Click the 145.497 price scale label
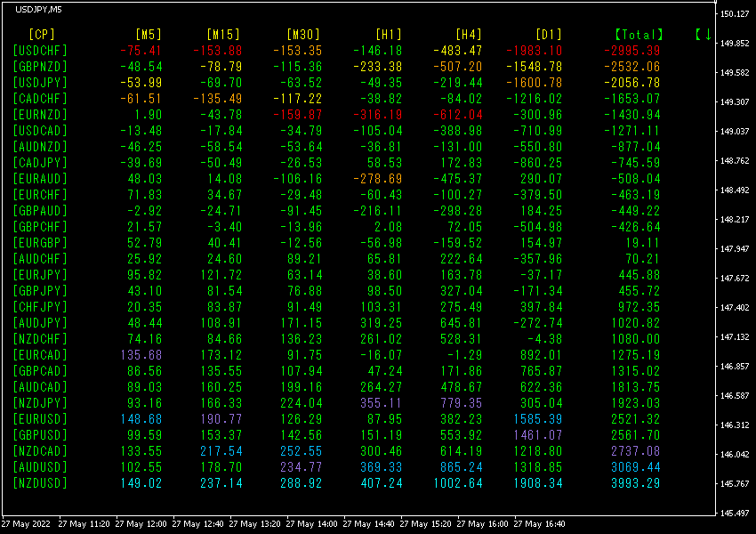The height and width of the screenshot is (534, 756). pyautogui.click(x=735, y=513)
